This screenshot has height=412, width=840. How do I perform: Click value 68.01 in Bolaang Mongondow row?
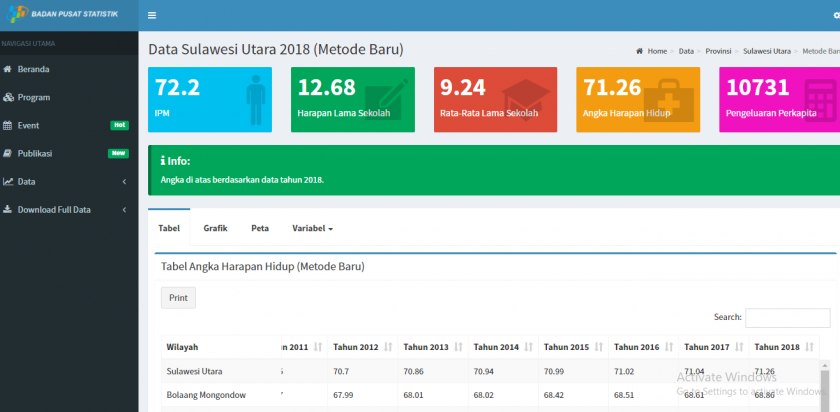pyautogui.click(x=414, y=395)
